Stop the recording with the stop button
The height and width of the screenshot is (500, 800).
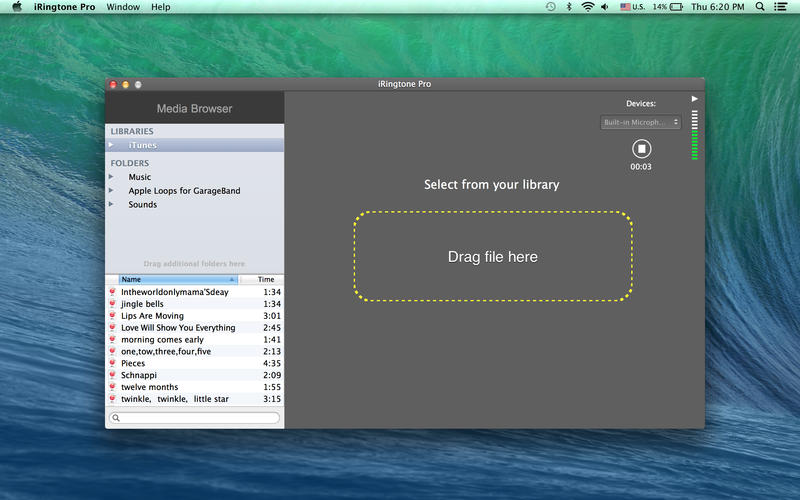pyautogui.click(x=641, y=149)
